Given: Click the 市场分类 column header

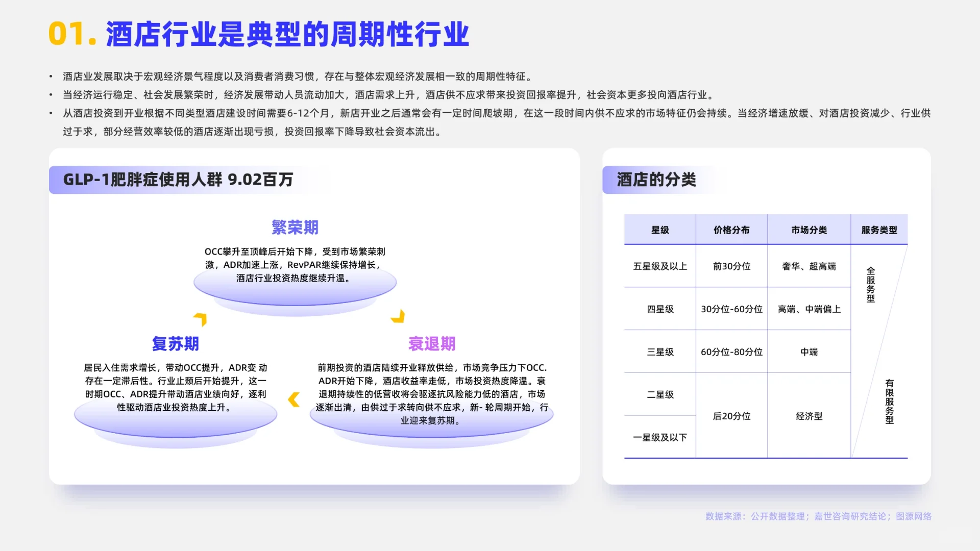Looking at the screenshot, I should coord(809,230).
